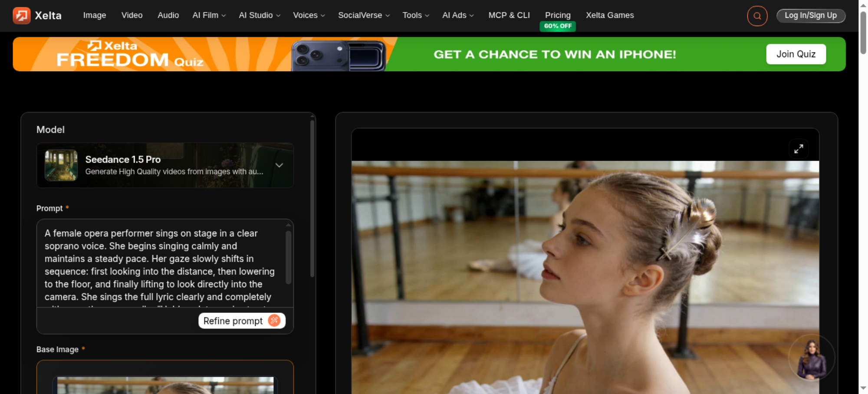Click the Log In/Sign Up button
This screenshot has width=868, height=394.
(811, 16)
